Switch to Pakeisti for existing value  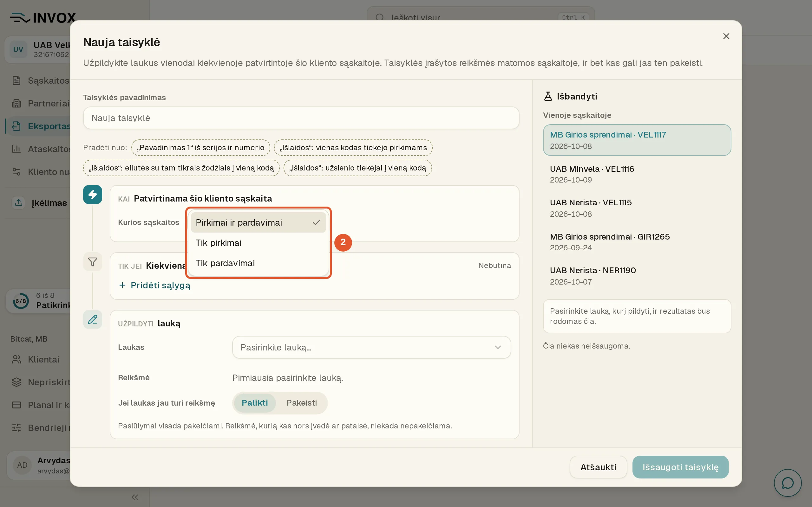(x=301, y=403)
